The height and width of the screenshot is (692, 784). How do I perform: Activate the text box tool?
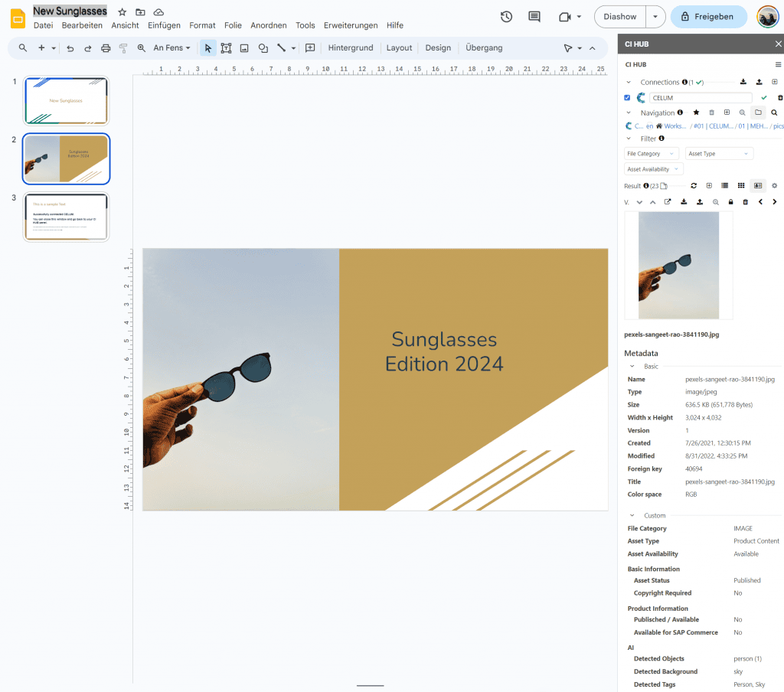(226, 47)
